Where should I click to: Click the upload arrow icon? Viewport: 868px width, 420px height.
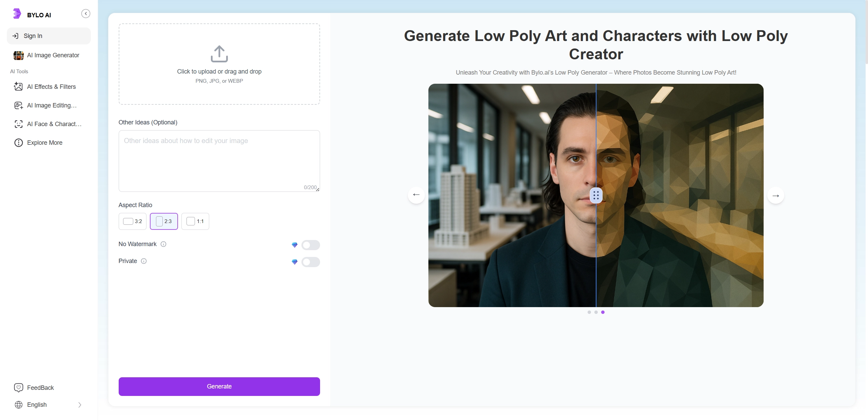tap(219, 54)
